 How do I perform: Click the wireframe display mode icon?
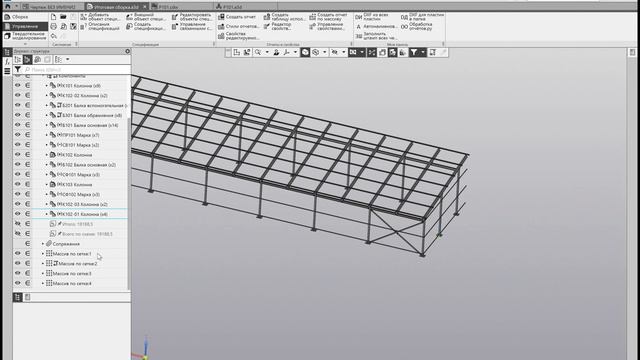pyautogui.click(x=316, y=52)
